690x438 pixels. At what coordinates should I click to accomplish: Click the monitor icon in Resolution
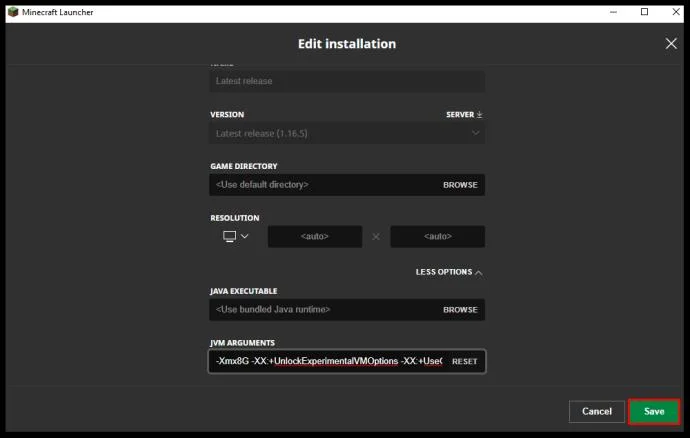229,236
